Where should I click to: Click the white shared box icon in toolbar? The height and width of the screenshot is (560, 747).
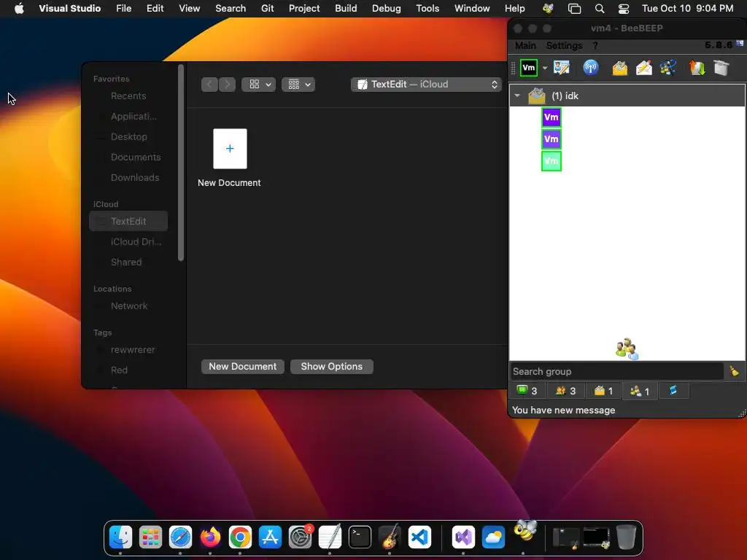(x=721, y=68)
